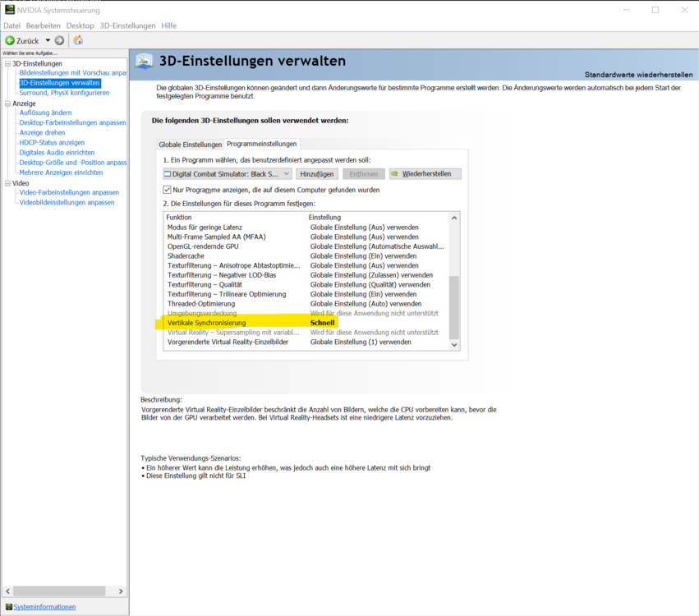
Task: Open the Hilfe menu
Action: (x=168, y=25)
